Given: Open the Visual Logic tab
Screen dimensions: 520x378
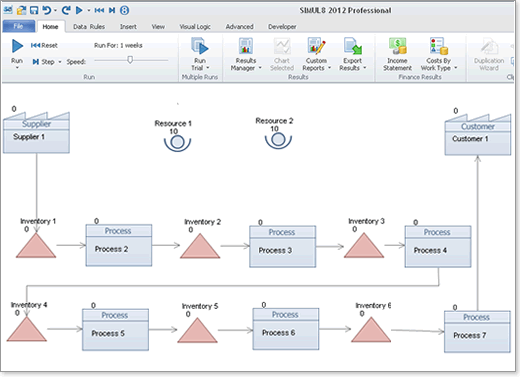Looking at the screenshot, I should (195, 27).
